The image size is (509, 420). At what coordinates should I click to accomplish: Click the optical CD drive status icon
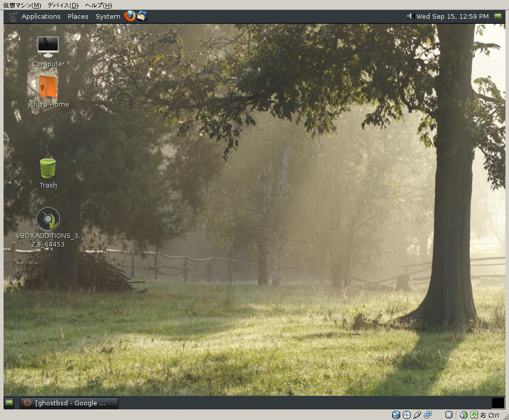tap(406, 415)
